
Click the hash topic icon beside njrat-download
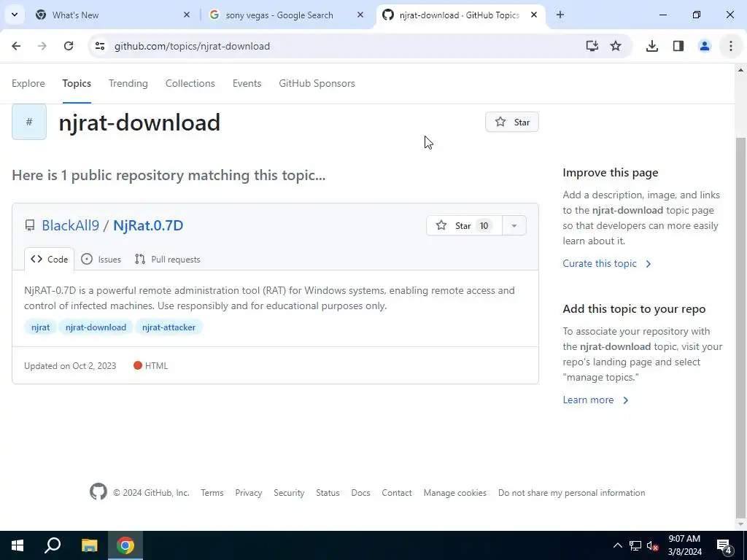pyautogui.click(x=29, y=122)
